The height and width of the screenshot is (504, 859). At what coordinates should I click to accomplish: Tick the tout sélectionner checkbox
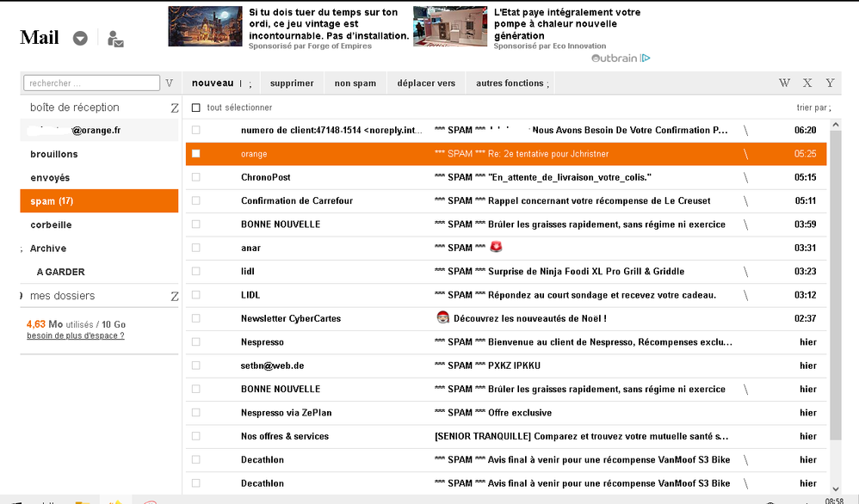[195, 108]
